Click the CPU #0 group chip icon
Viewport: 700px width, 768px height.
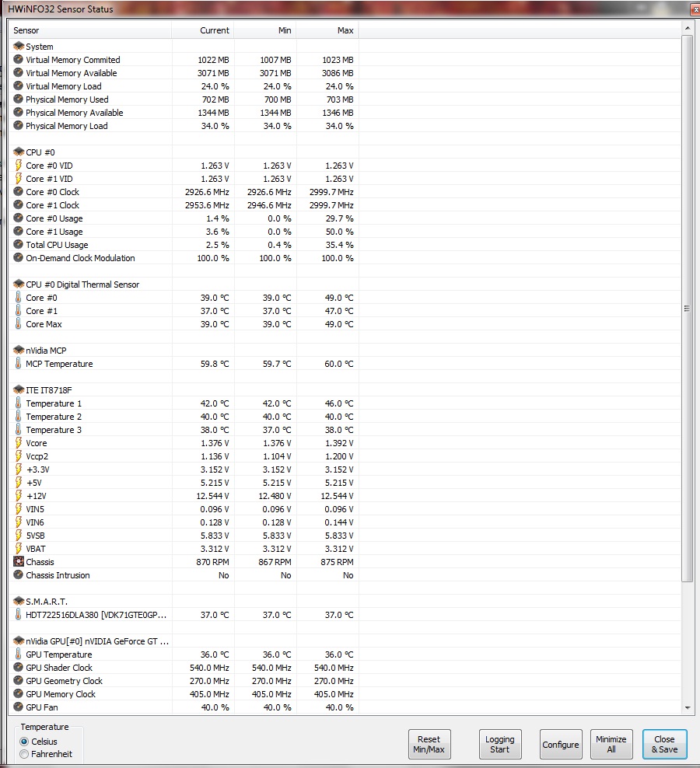(19, 152)
